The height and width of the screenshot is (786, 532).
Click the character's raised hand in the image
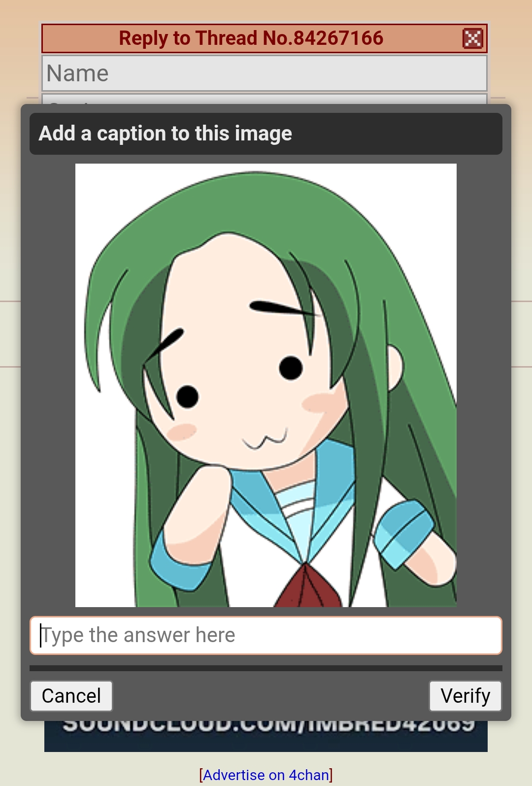[x=197, y=513]
